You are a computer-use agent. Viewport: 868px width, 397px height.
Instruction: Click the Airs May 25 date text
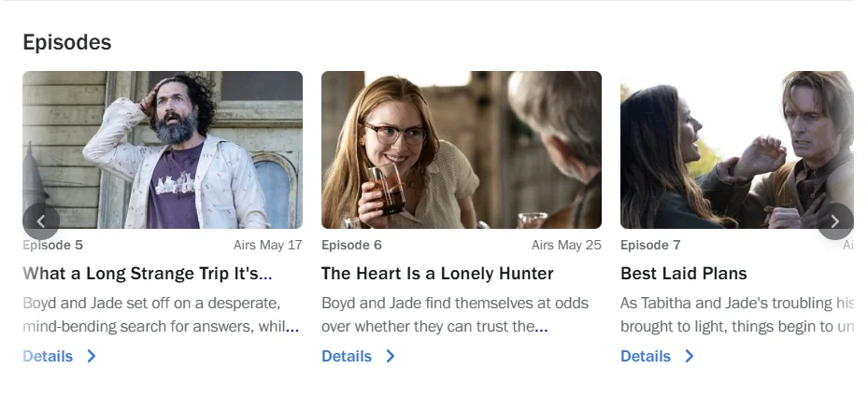[x=566, y=245]
